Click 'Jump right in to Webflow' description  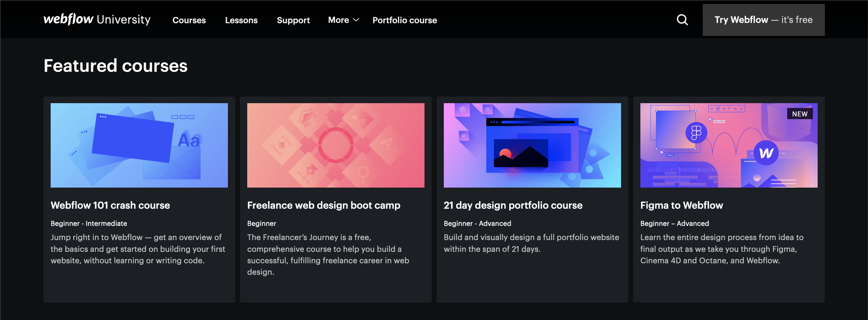(x=138, y=249)
